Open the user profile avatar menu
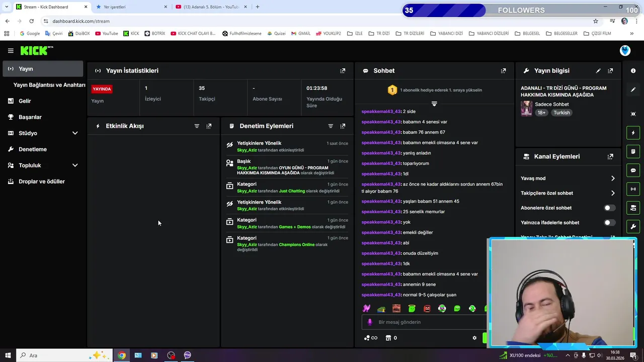Image resolution: width=644 pixels, height=362 pixels. [625, 51]
